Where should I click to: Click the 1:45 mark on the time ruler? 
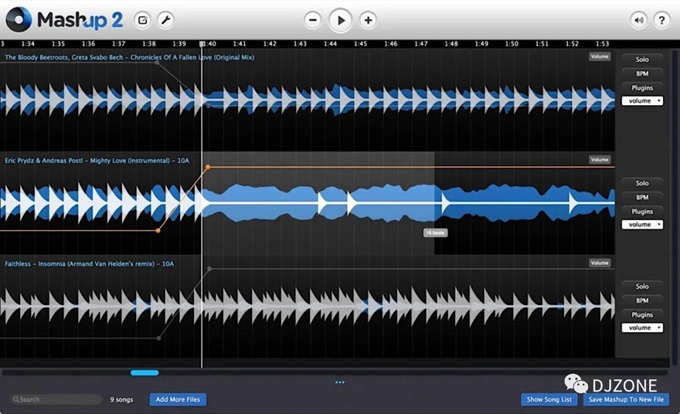pyautogui.click(x=360, y=44)
